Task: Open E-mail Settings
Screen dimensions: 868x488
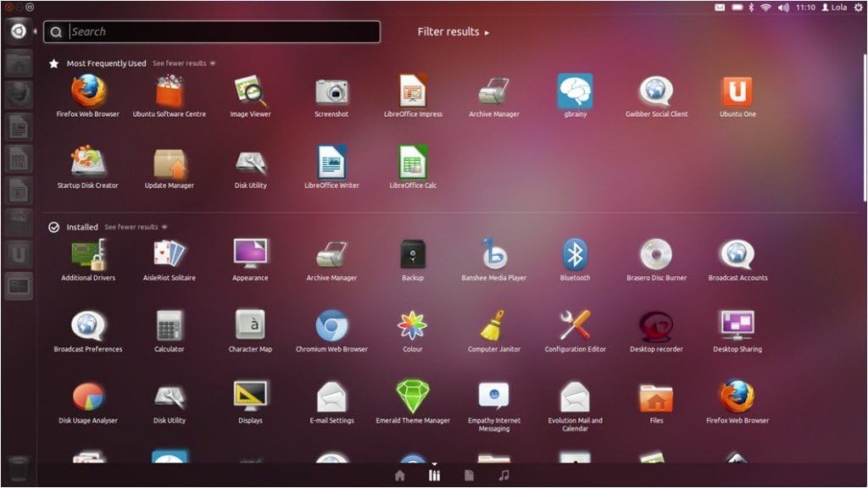Action: [331, 396]
